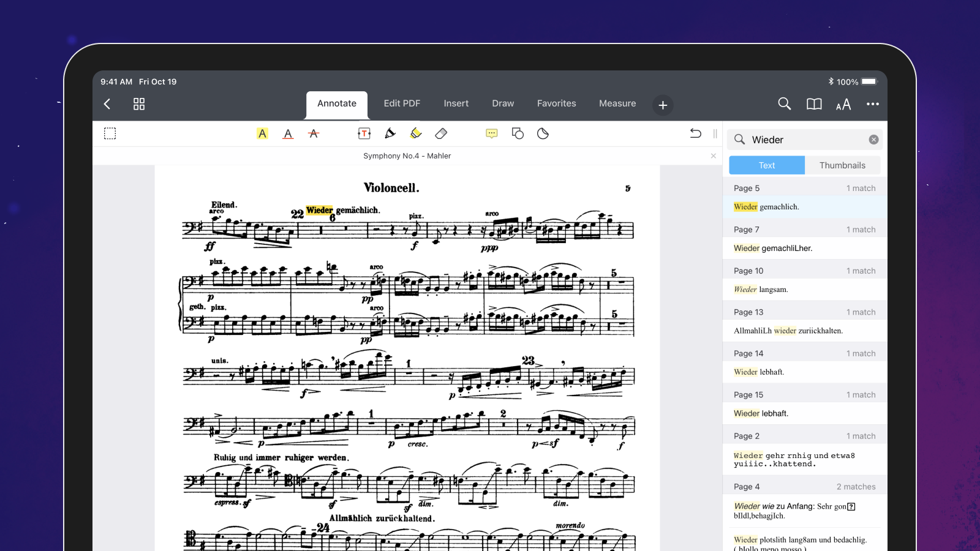This screenshot has height=551, width=980.
Task: Open the page thumbnails grid view
Action: point(139,104)
